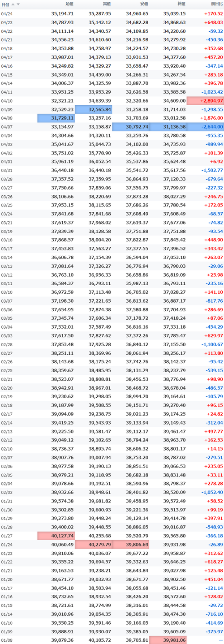
Task: Click the 日付 column header
Action: coord(6,4)
